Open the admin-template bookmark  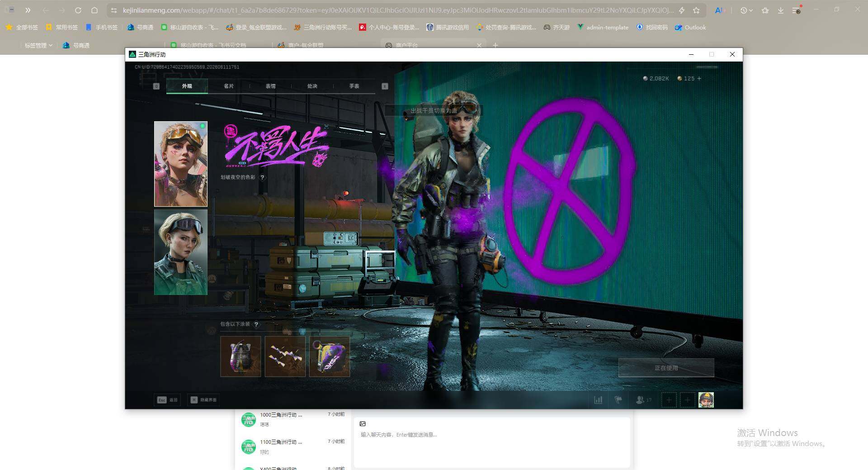(603, 28)
